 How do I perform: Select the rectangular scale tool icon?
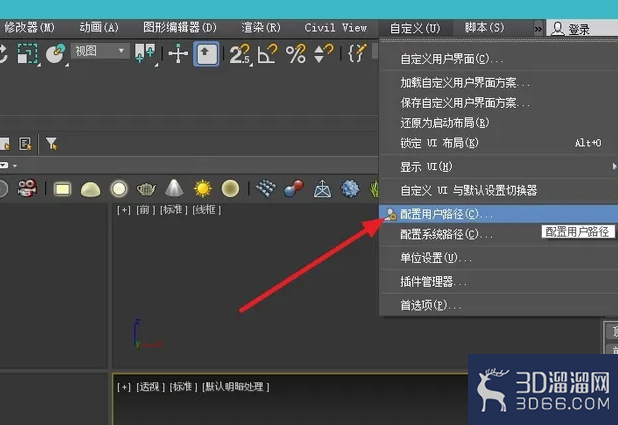pos(28,54)
